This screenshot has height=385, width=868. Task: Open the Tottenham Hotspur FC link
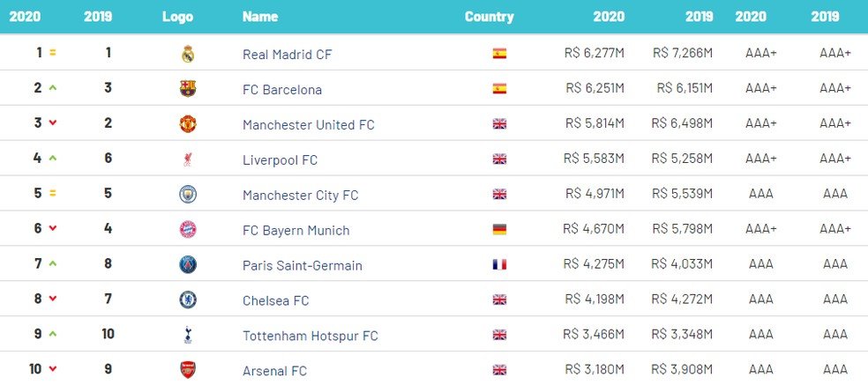pyautogui.click(x=310, y=336)
